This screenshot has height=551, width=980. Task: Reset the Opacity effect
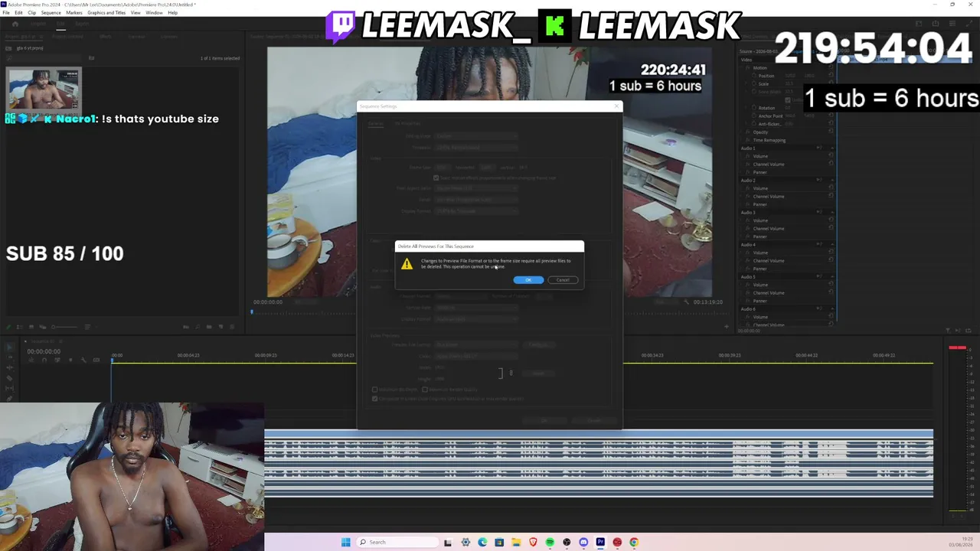pos(831,132)
